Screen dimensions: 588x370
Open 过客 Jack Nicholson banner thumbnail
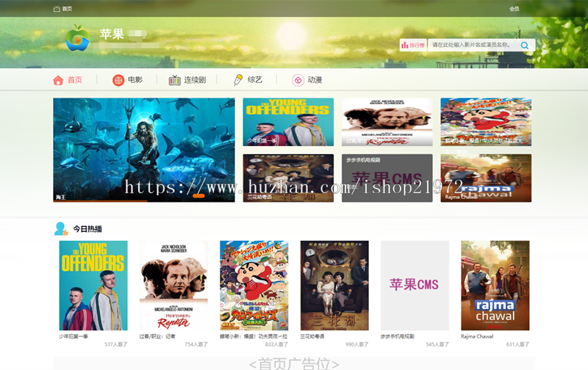tap(387, 122)
